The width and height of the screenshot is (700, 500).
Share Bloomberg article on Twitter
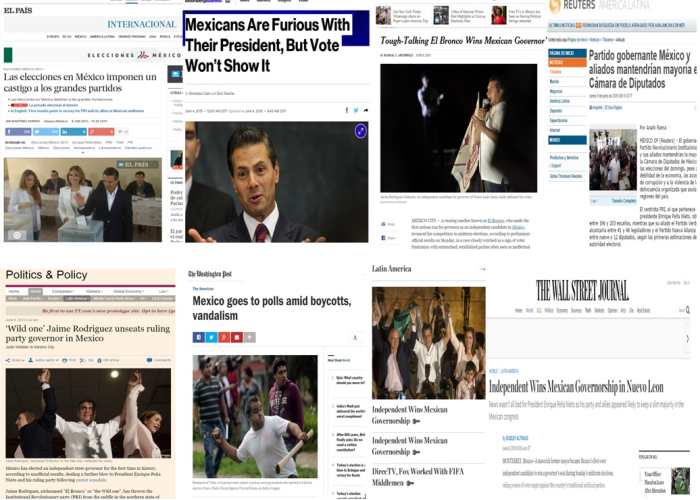pos(356,110)
